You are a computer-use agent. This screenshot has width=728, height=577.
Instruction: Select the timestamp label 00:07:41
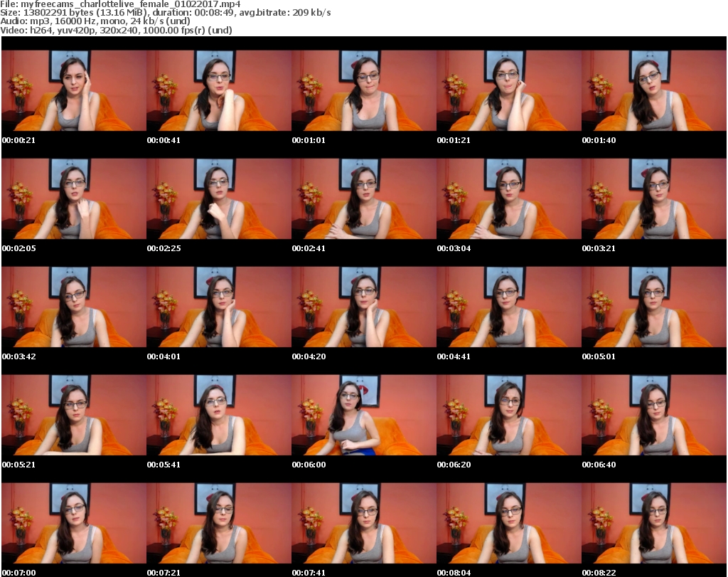[x=309, y=573]
